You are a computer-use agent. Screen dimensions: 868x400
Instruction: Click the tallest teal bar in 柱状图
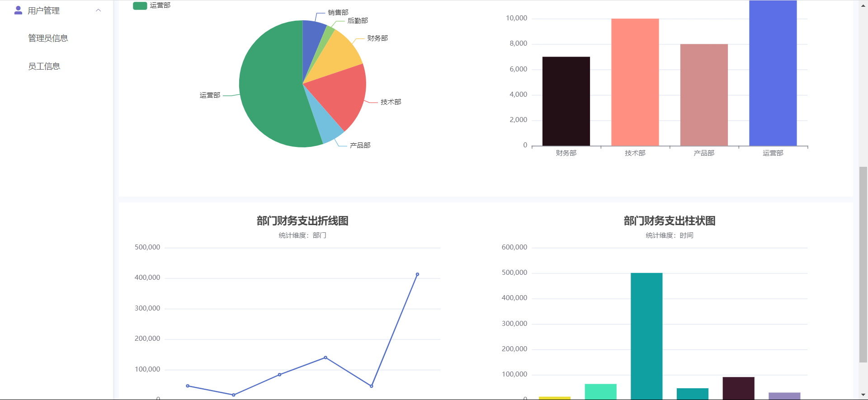tap(646, 336)
